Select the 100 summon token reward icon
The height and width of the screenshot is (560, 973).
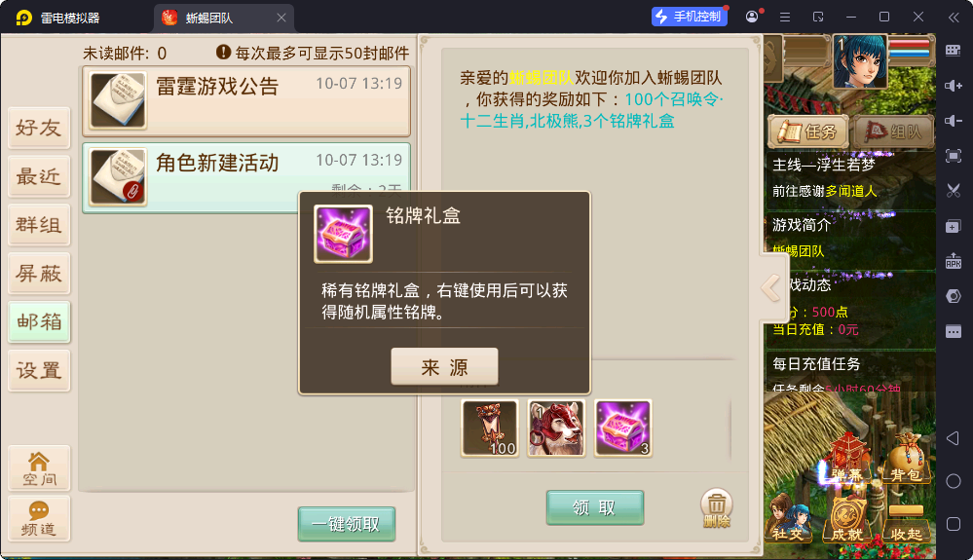click(490, 428)
